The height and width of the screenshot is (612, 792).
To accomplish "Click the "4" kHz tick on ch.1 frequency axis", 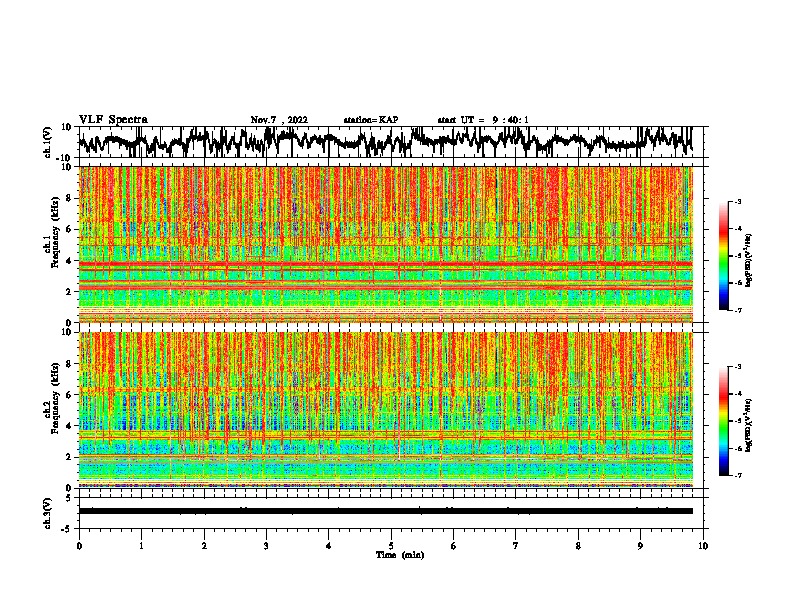I will (x=70, y=261).
